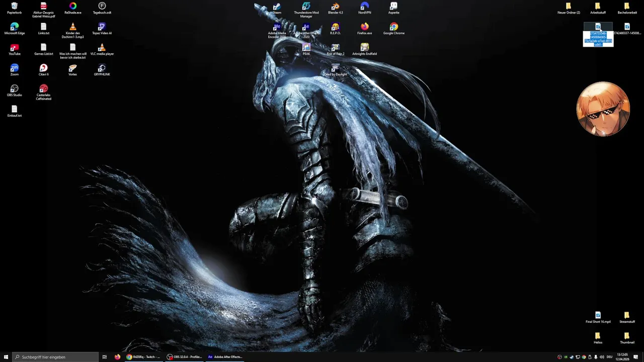This screenshot has height=362, width=644.
Task: Open the Windows Start menu
Action: (6, 357)
